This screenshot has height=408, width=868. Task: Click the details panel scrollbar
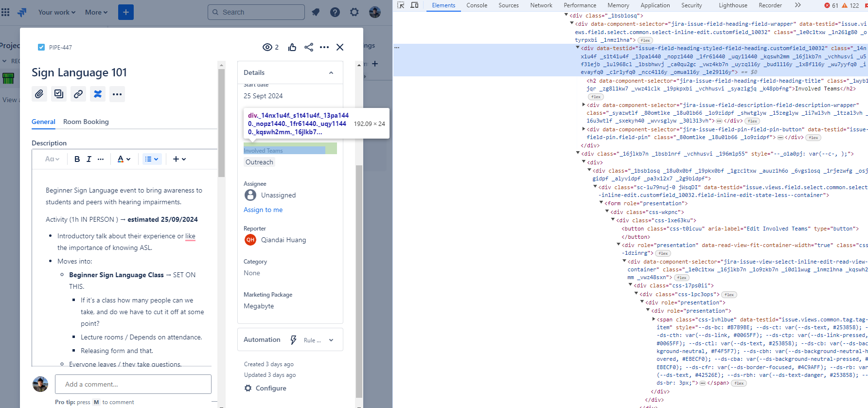pyautogui.click(x=359, y=281)
